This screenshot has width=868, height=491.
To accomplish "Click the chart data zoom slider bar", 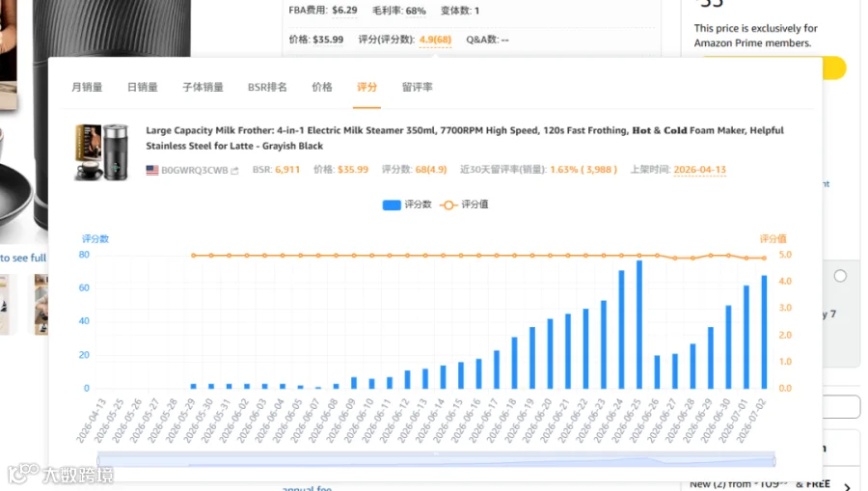I will point(436,460).
